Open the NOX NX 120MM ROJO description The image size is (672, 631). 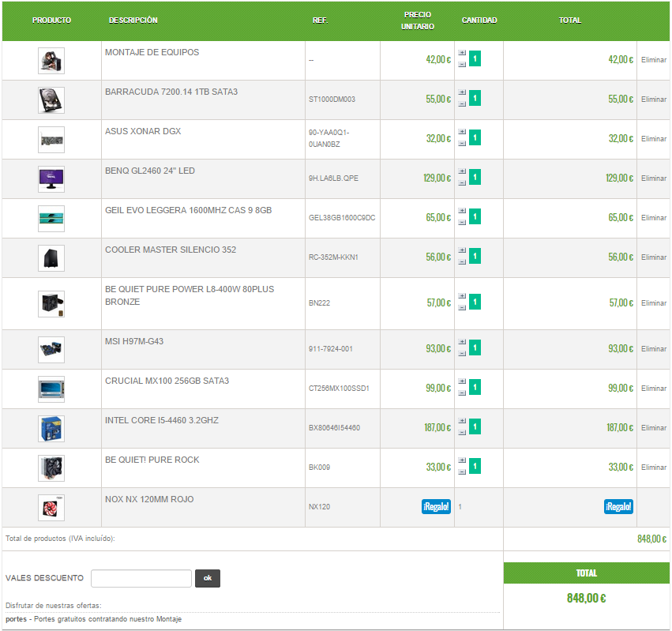point(149,499)
